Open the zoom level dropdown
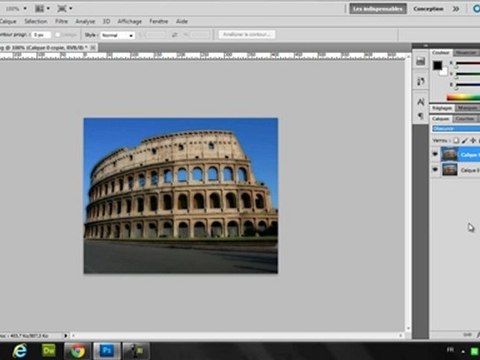 [x=25, y=9]
